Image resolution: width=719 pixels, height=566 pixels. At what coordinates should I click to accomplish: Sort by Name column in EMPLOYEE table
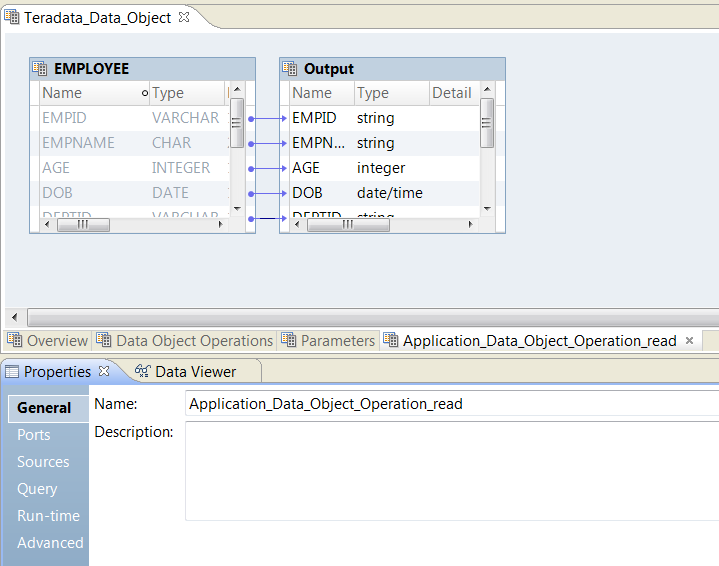[x=94, y=93]
